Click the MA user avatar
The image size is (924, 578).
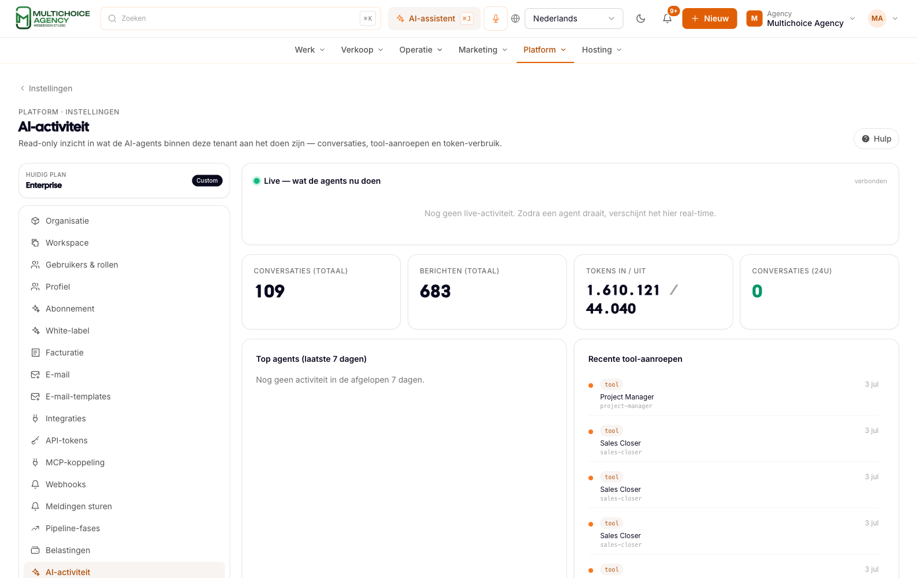(x=877, y=18)
